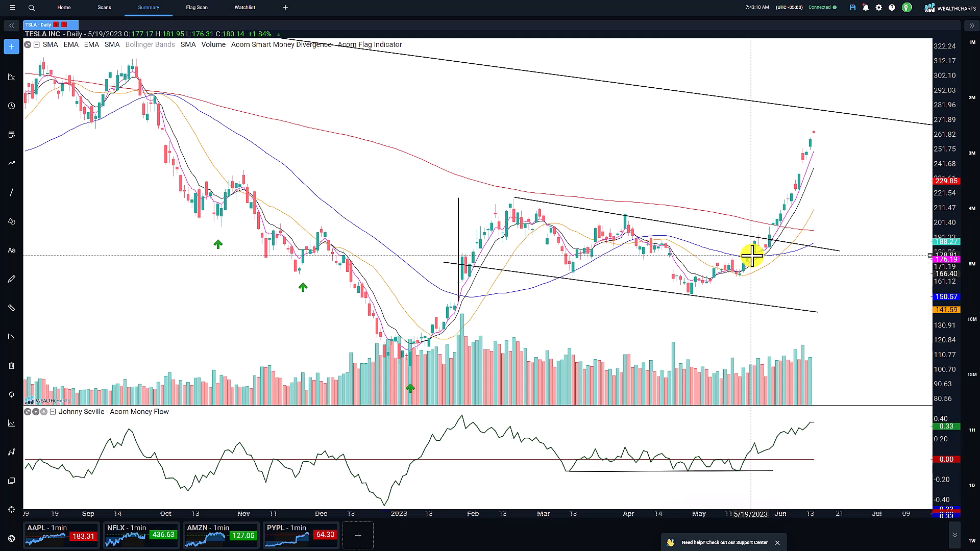Expand the right panel with double chevron
This screenshot has height=551, width=980.
[x=971, y=26]
